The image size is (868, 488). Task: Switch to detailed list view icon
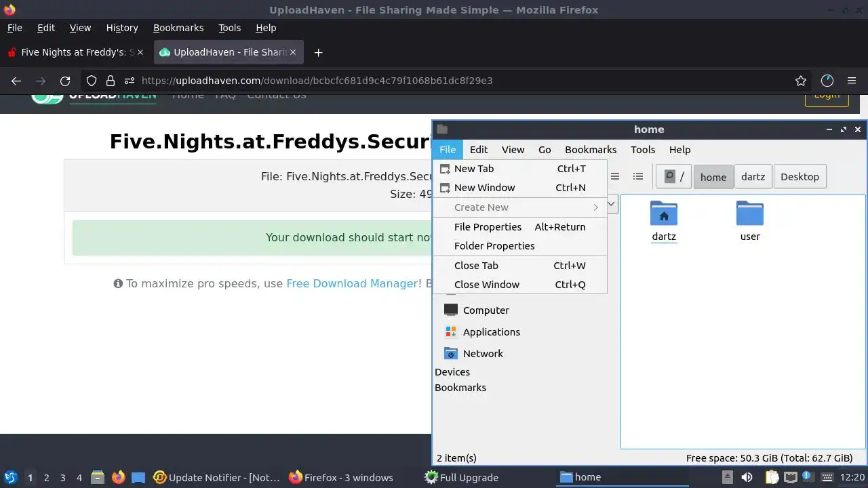pos(638,176)
